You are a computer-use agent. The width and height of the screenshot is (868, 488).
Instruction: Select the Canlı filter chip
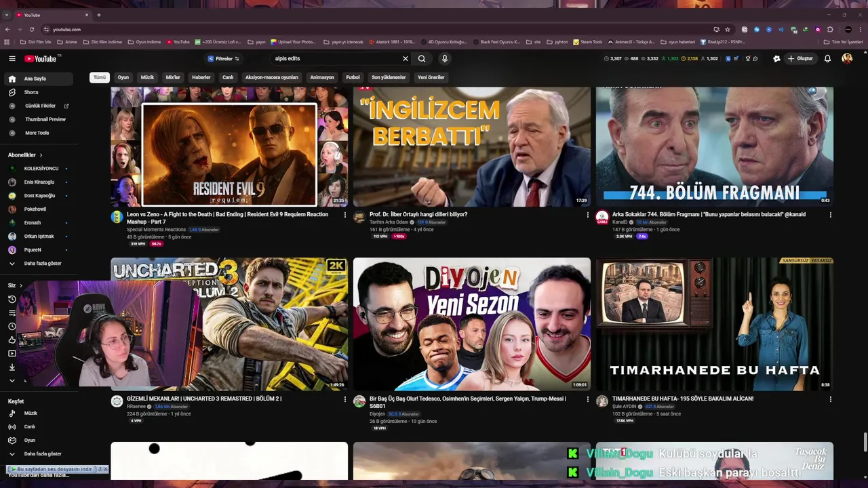[228, 77]
